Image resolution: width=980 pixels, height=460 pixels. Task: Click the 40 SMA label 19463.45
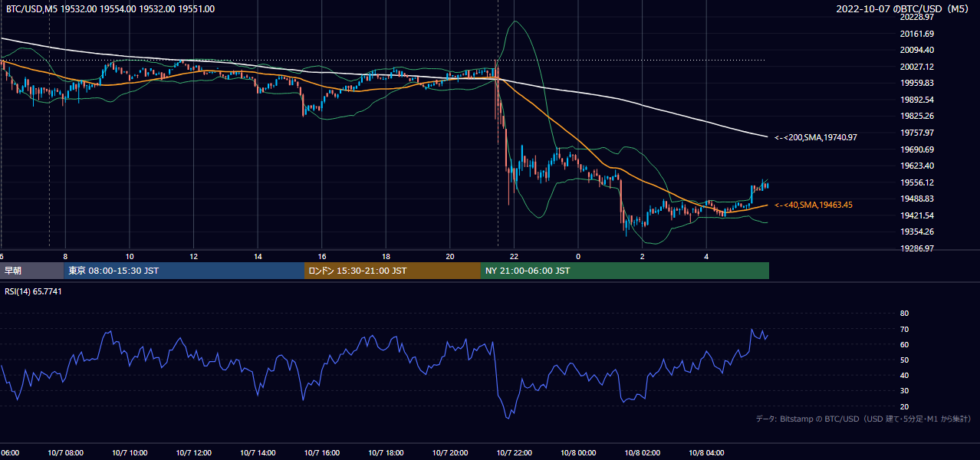pyautogui.click(x=813, y=205)
